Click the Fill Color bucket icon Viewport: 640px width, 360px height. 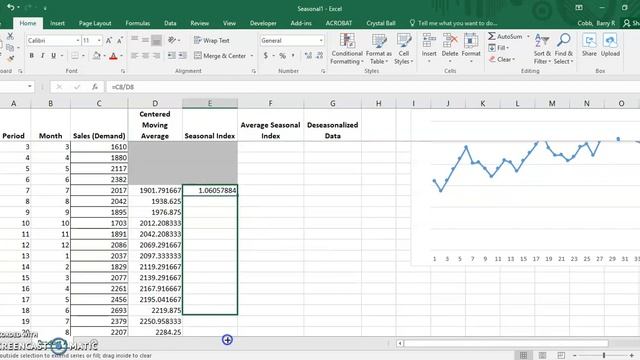[x=97, y=56]
